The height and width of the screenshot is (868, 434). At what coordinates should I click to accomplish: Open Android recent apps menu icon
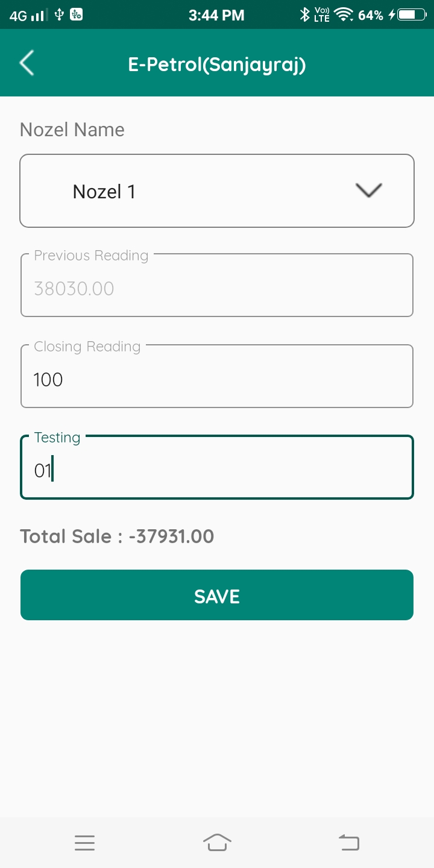pyautogui.click(x=85, y=843)
